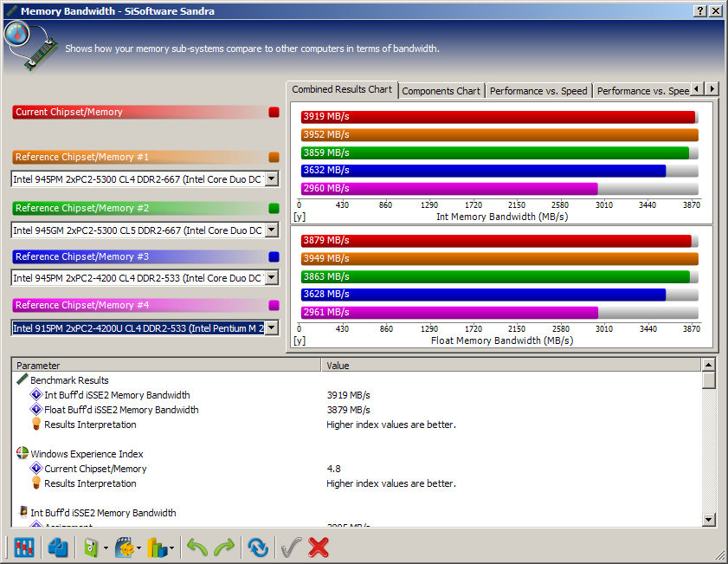Click the diamond icon beside Float Buff'd iSSE2 row

click(x=35, y=409)
